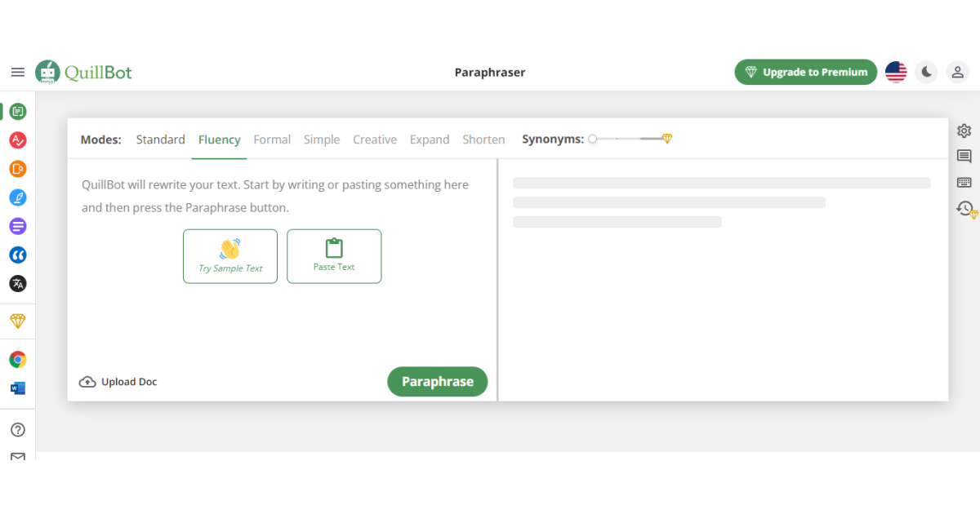Open the Help question mark icon
Image resolution: width=980 pixels, height=514 pixels.
(18, 430)
